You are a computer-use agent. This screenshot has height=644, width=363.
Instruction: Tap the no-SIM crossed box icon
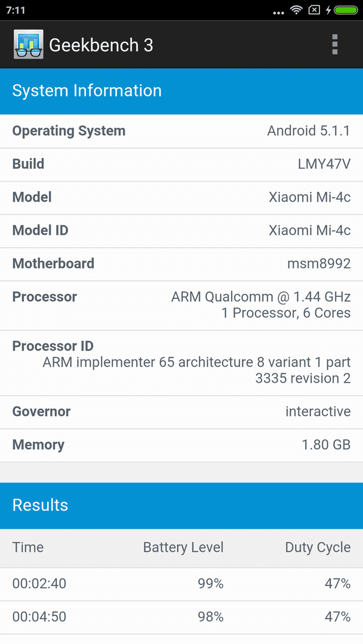(314, 10)
